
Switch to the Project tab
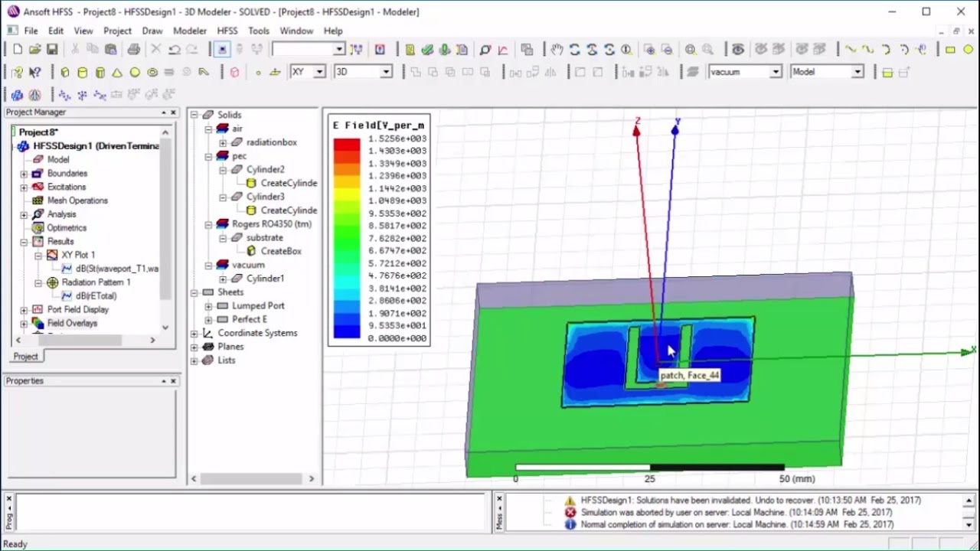coord(25,357)
